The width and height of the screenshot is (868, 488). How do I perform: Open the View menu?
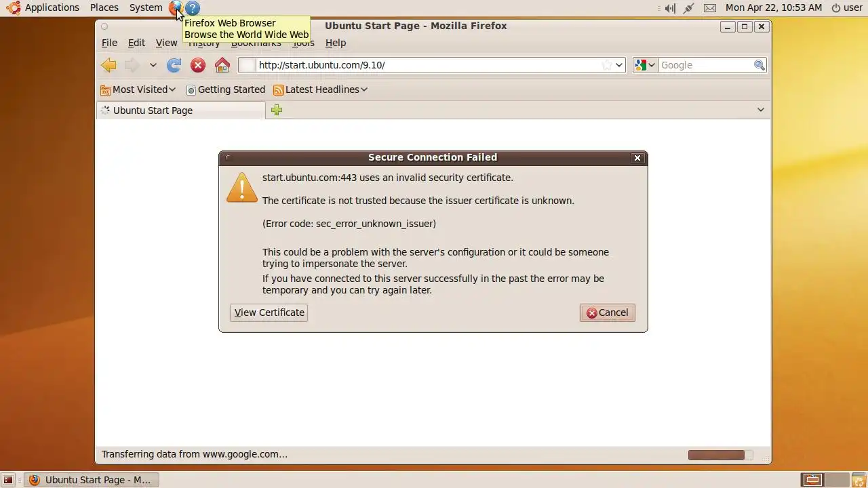(166, 43)
